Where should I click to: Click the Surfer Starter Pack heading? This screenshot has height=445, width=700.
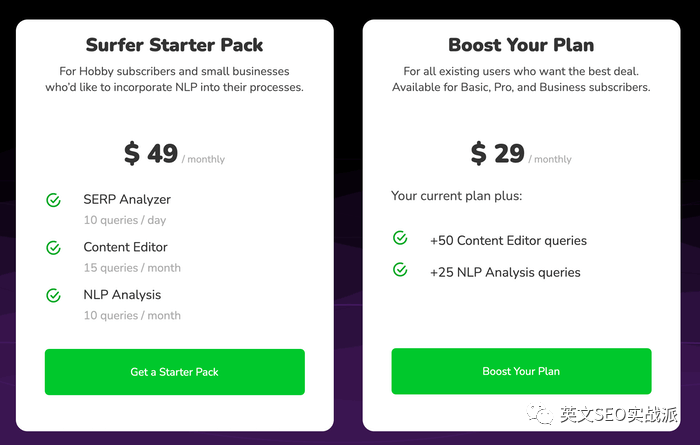point(175,45)
